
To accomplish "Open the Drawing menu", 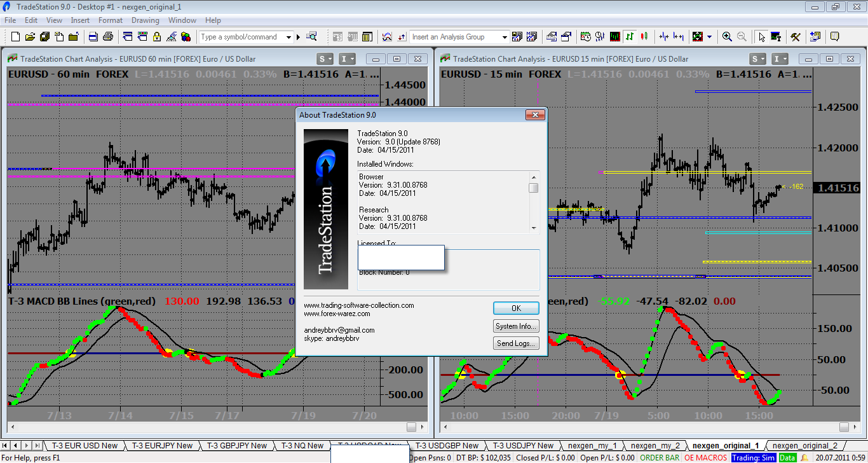I will pyautogui.click(x=146, y=20).
